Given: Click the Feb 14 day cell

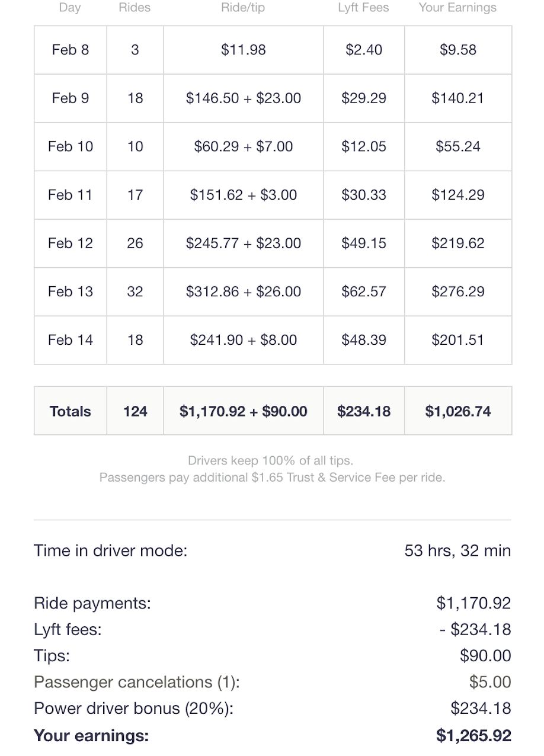Looking at the screenshot, I should coord(70,340).
